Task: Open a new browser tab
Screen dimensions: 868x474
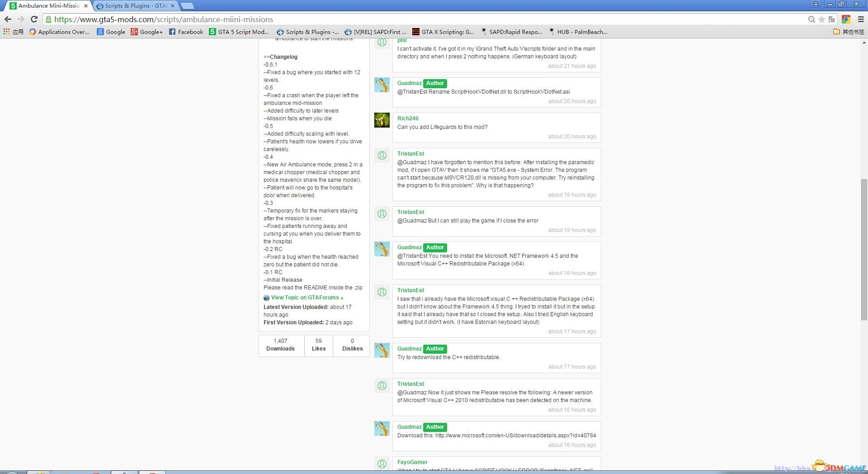Action: coord(187,6)
